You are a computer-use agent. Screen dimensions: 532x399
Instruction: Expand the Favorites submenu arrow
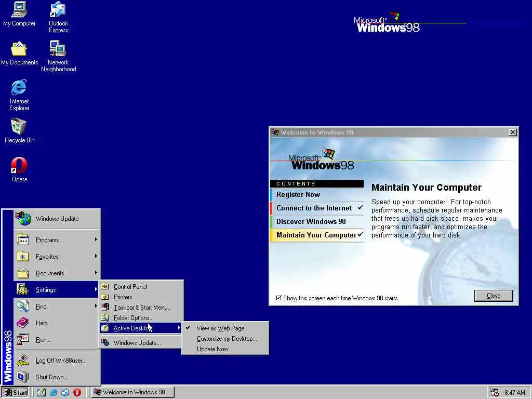tap(96, 256)
